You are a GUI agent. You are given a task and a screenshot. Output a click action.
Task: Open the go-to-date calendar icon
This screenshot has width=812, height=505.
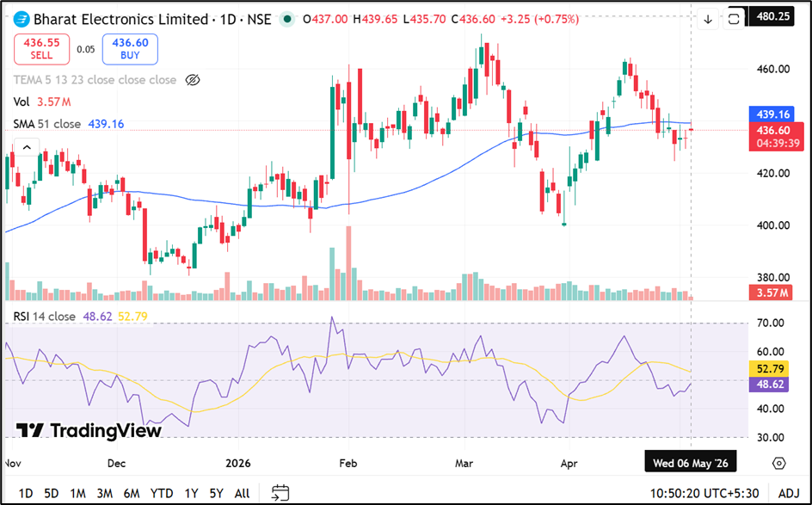pos(280,493)
